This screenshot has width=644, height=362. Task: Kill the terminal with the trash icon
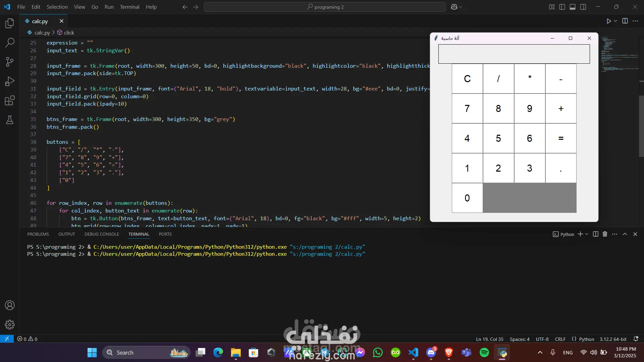pyautogui.click(x=605, y=234)
